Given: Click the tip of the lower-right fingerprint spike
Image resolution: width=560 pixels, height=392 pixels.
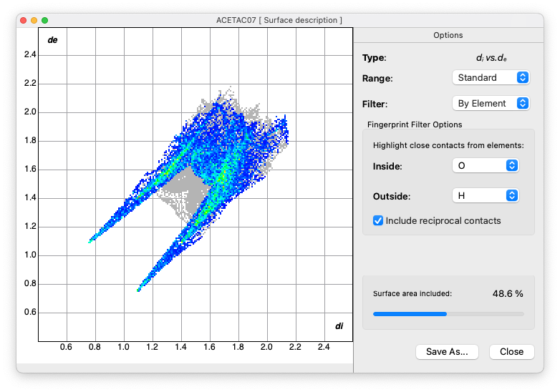Looking at the screenshot, I should [x=139, y=289].
